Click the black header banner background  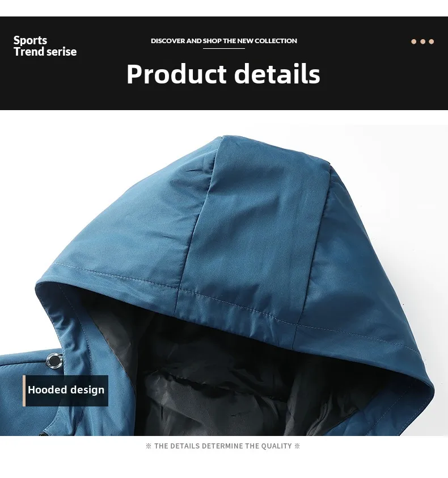coord(224,63)
